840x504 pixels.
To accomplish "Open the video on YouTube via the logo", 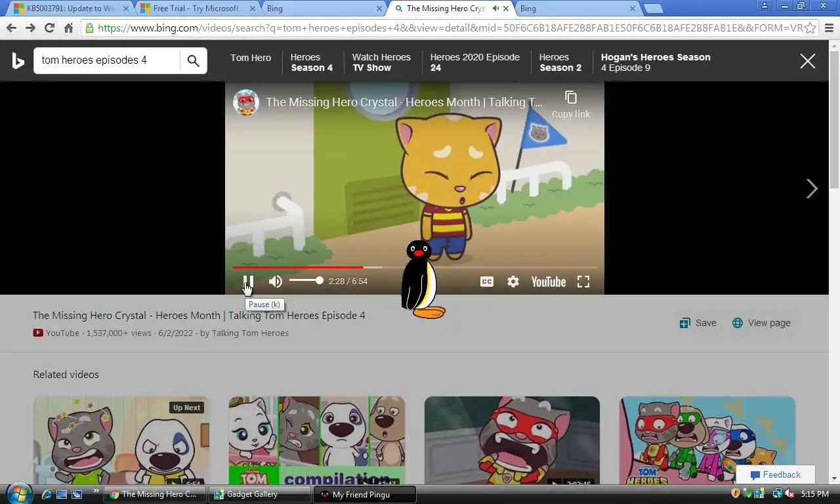I will click(549, 282).
